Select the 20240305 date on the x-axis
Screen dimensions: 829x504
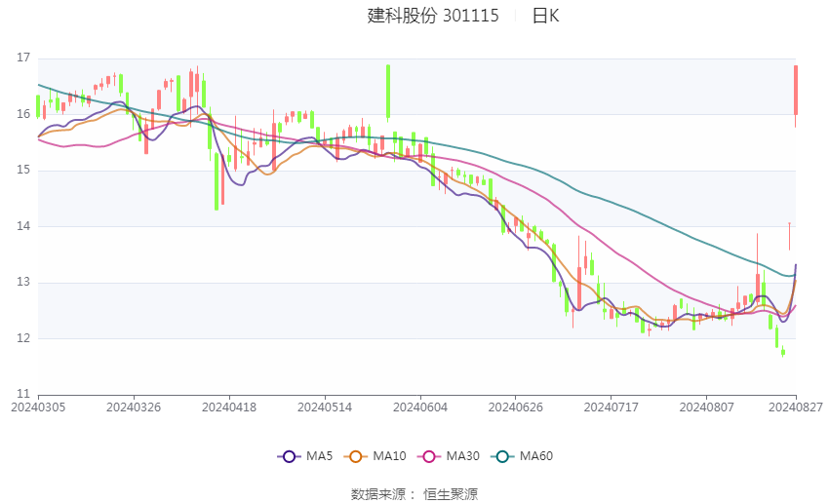point(38,407)
